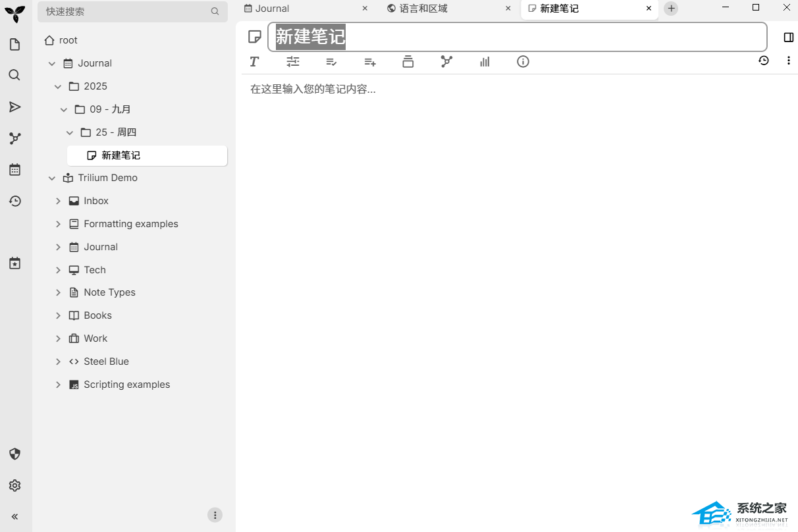Select the root note in tree
Viewport: 798px width, 532px height.
(x=68, y=40)
